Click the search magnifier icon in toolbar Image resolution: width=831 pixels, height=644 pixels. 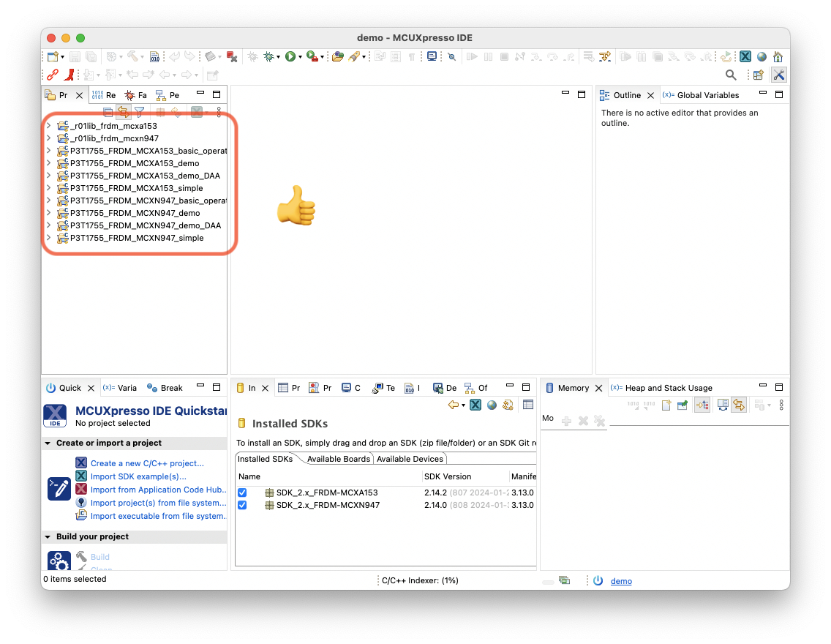731,75
